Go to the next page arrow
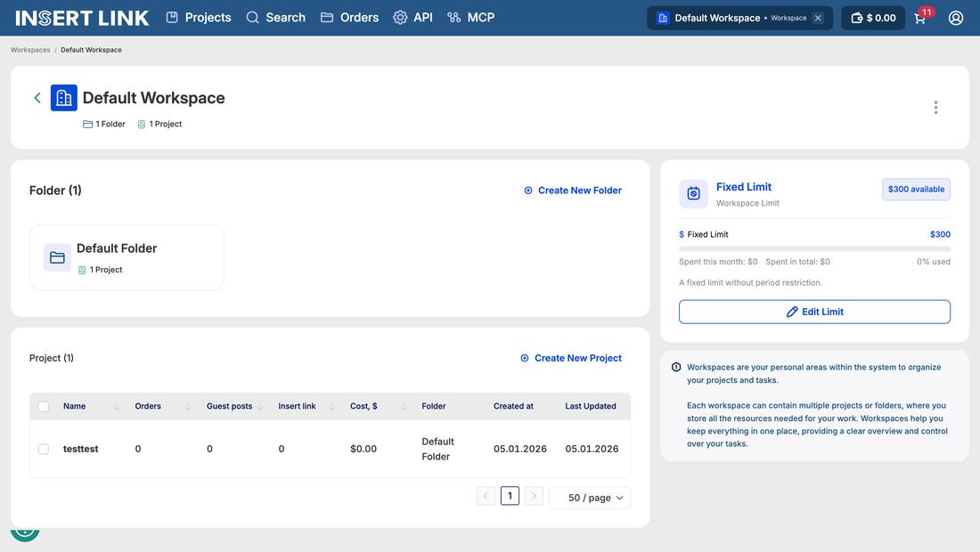 pos(534,496)
